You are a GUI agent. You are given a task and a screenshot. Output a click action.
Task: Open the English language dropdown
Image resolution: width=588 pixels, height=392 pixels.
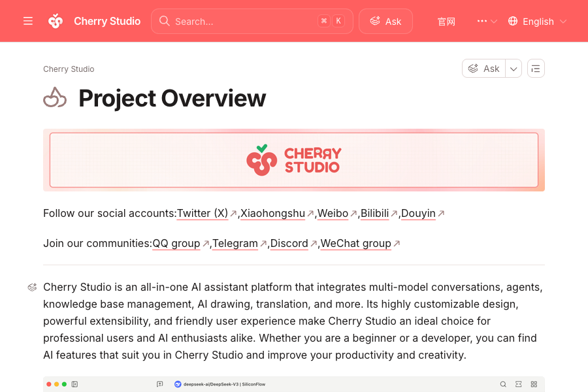(x=537, y=22)
